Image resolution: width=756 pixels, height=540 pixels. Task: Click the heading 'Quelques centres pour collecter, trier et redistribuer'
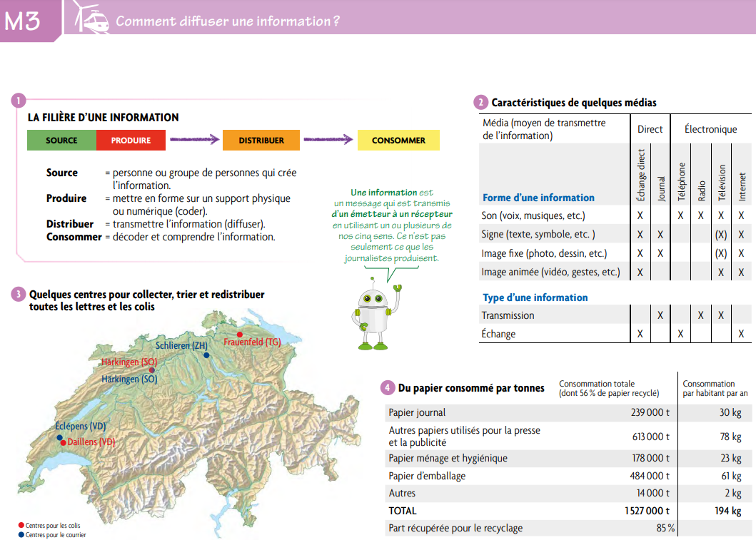146,295
